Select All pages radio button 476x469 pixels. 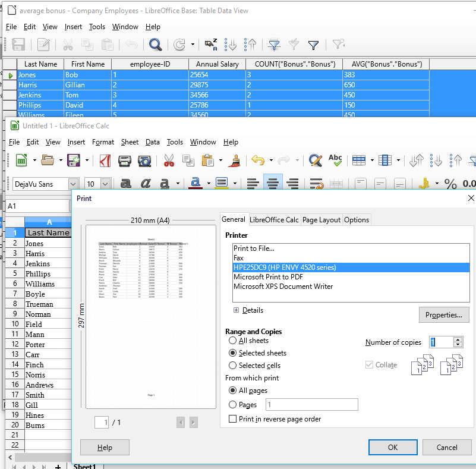pyautogui.click(x=232, y=390)
